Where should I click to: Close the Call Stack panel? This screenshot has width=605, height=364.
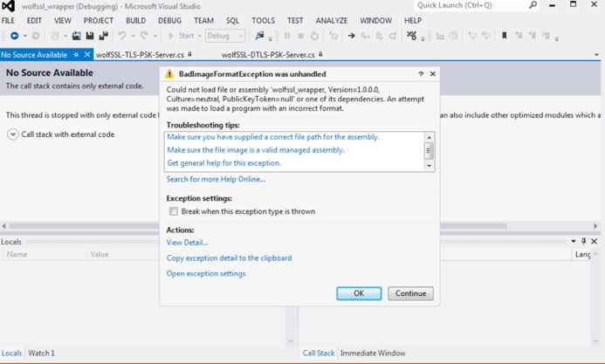tap(595, 241)
